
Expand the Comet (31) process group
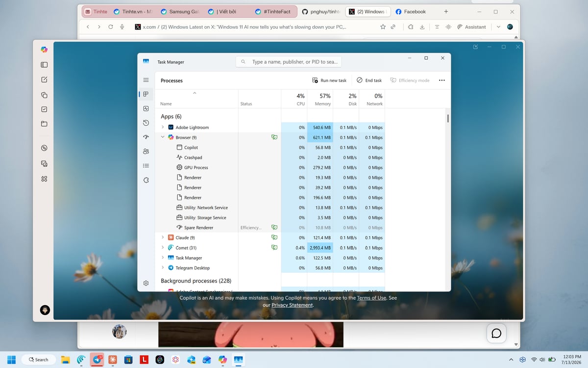pyautogui.click(x=163, y=248)
